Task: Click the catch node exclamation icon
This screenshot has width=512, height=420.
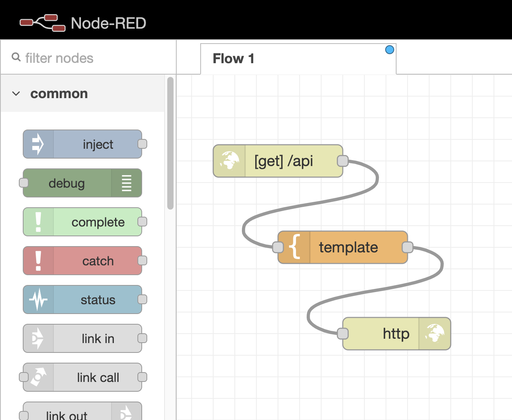Action: click(38, 261)
